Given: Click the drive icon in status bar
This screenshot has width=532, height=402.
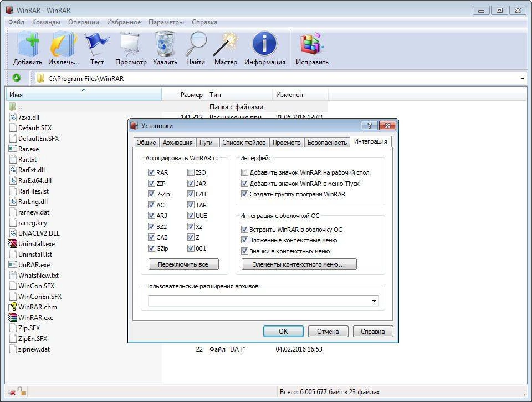Looking at the screenshot, I should [x=11, y=392].
